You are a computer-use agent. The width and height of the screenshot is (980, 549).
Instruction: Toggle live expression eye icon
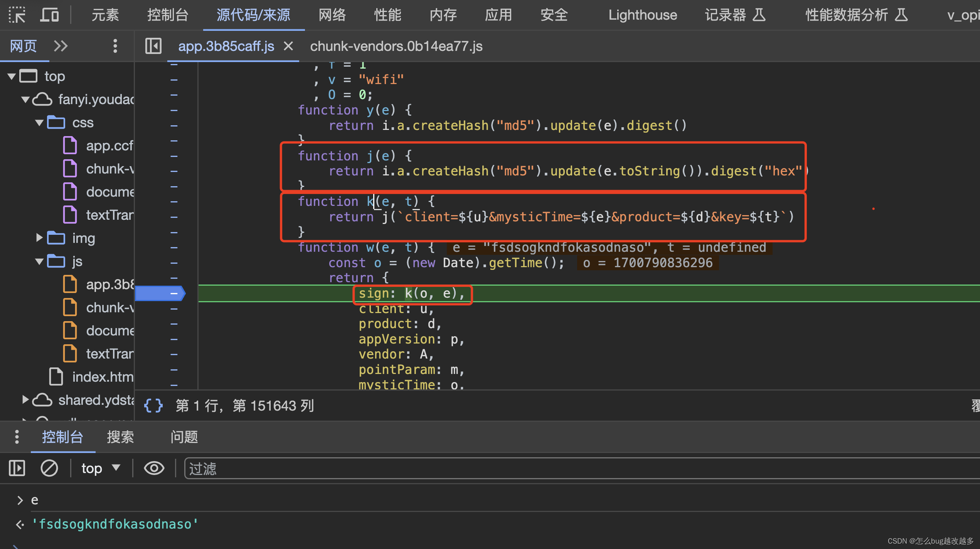click(x=154, y=468)
